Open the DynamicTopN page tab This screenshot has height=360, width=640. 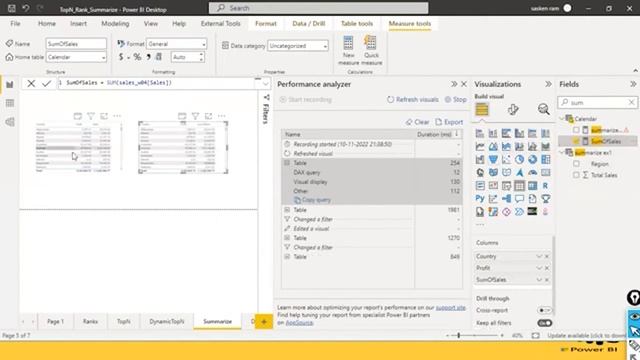[167, 322]
